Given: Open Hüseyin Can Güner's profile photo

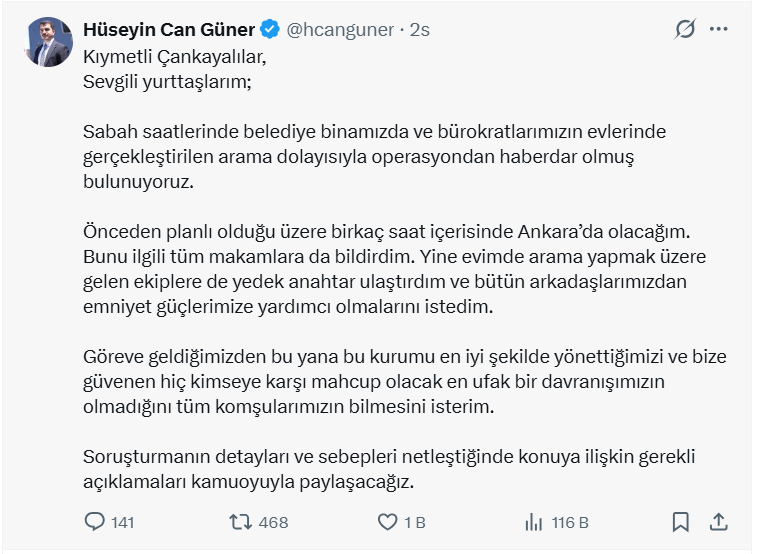Looking at the screenshot, I should pyautogui.click(x=48, y=42).
